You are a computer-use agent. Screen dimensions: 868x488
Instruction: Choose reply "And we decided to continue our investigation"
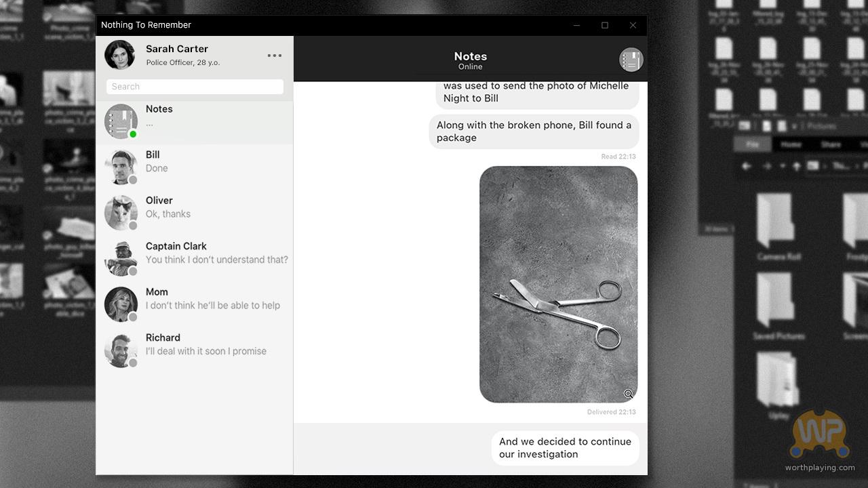(x=565, y=448)
